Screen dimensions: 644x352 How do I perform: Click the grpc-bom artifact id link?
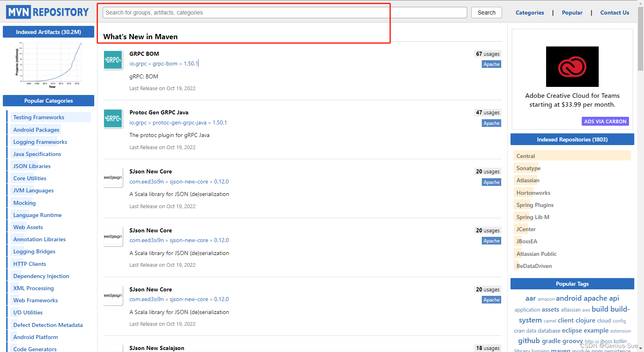click(165, 64)
